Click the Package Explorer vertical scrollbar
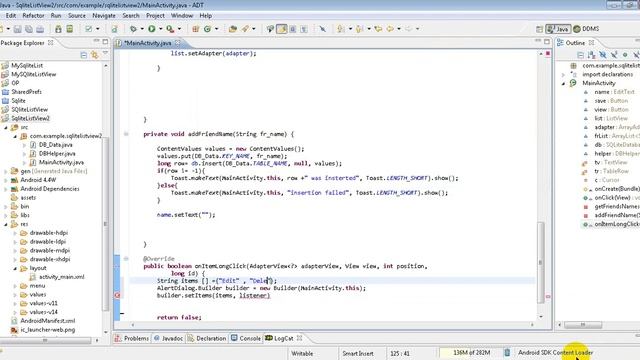Image resolution: width=640 pixels, height=360 pixels. pyautogui.click(x=106, y=223)
